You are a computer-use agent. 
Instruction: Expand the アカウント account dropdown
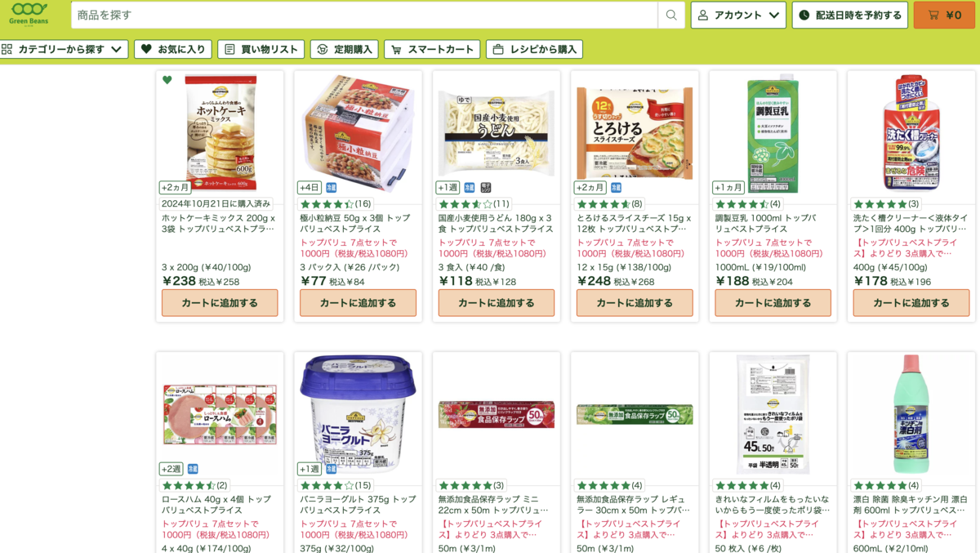[738, 15]
